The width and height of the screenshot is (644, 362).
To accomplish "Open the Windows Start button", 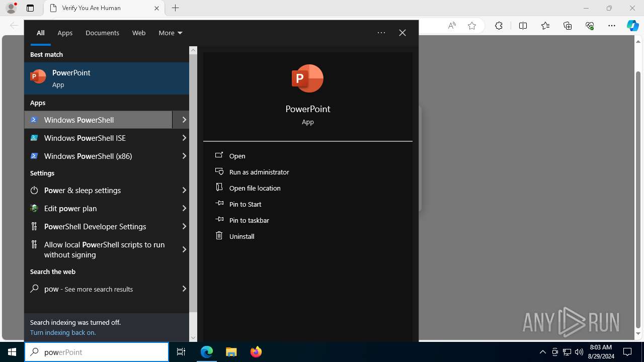I will (12, 352).
